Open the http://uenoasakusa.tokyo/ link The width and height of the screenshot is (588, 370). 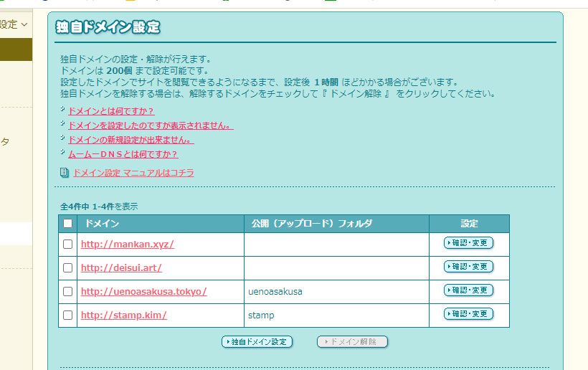click(144, 291)
